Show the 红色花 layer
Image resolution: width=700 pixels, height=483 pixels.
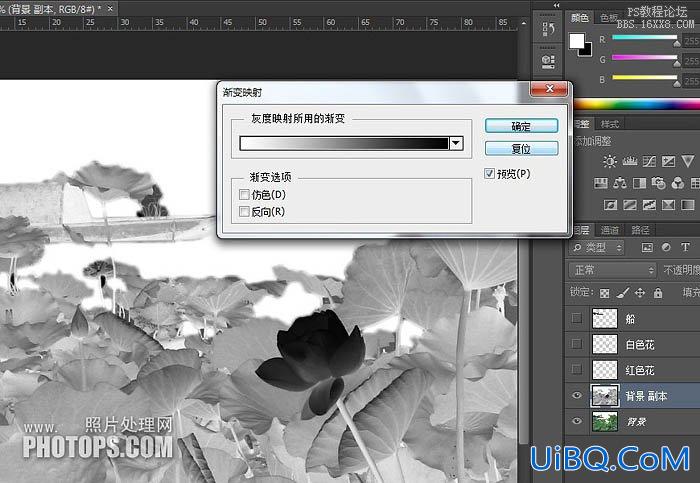tap(576, 369)
